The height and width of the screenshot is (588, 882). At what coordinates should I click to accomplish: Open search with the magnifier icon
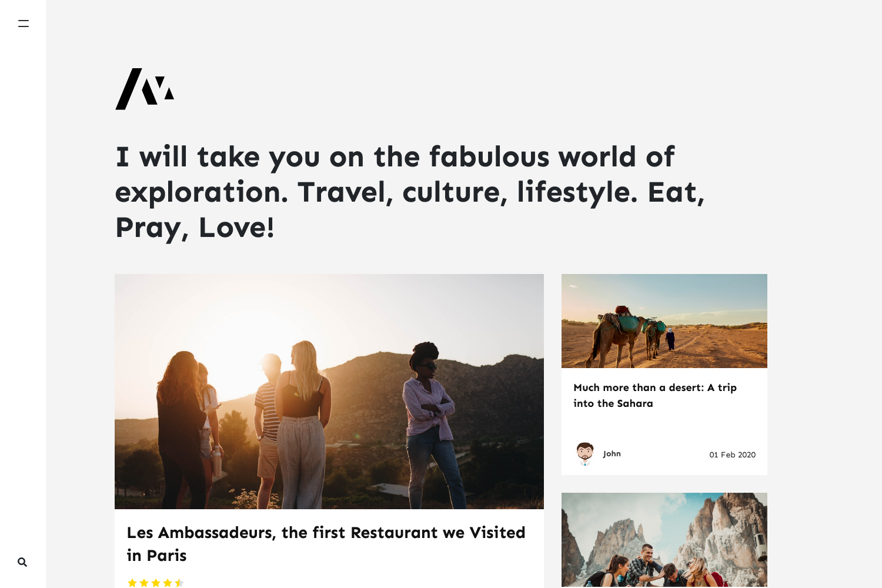tap(22, 562)
